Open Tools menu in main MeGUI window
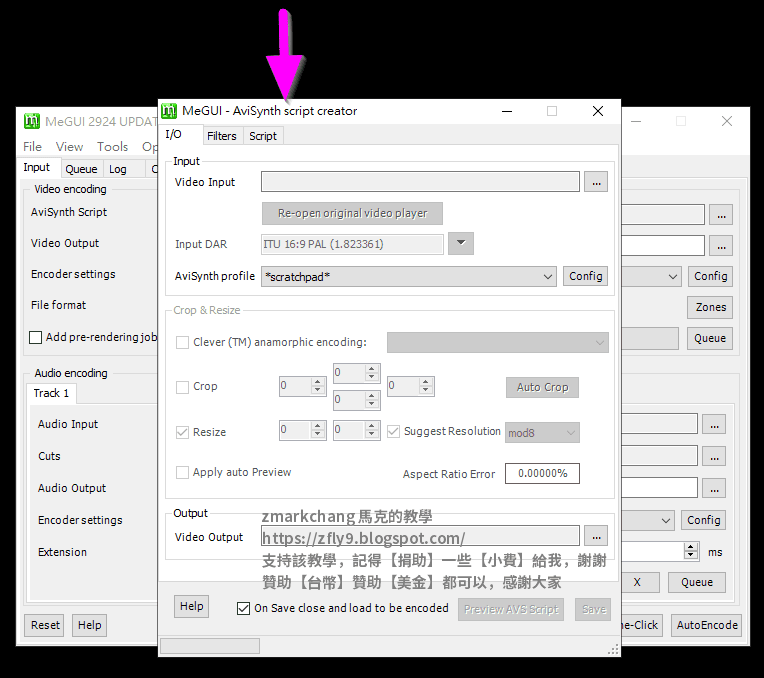Screen dimensions: 764x678 click(112, 147)
